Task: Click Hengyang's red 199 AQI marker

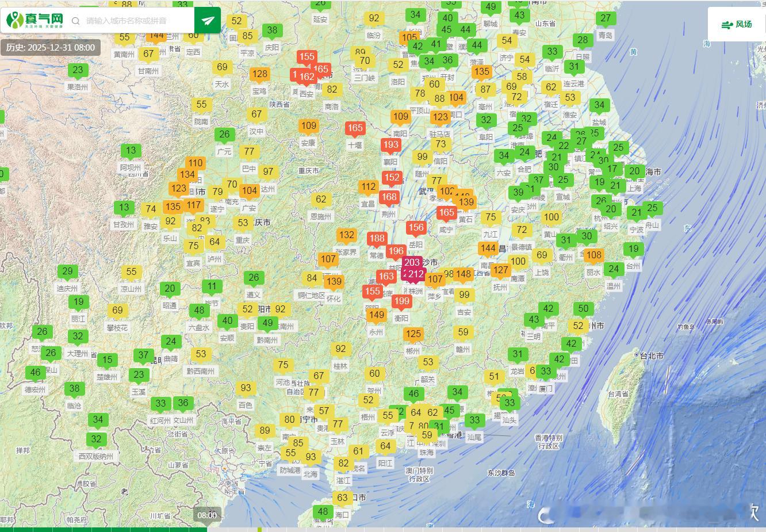Action: pyautogui.click(x=401, y=300)
